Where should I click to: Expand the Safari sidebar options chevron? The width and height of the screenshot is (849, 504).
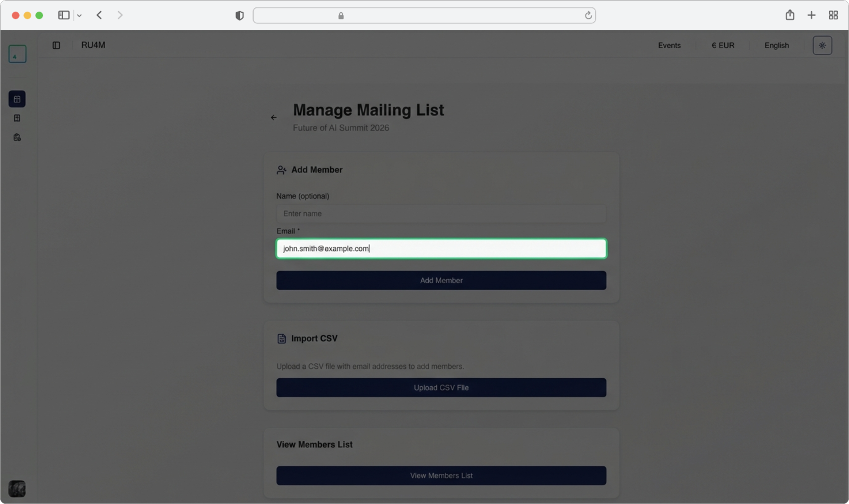click(x=79, y=16)
